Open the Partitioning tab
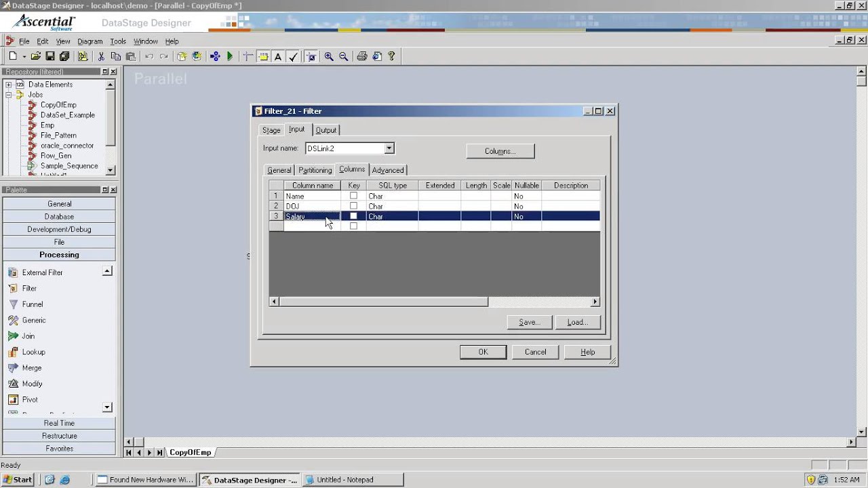 [315, 170]
